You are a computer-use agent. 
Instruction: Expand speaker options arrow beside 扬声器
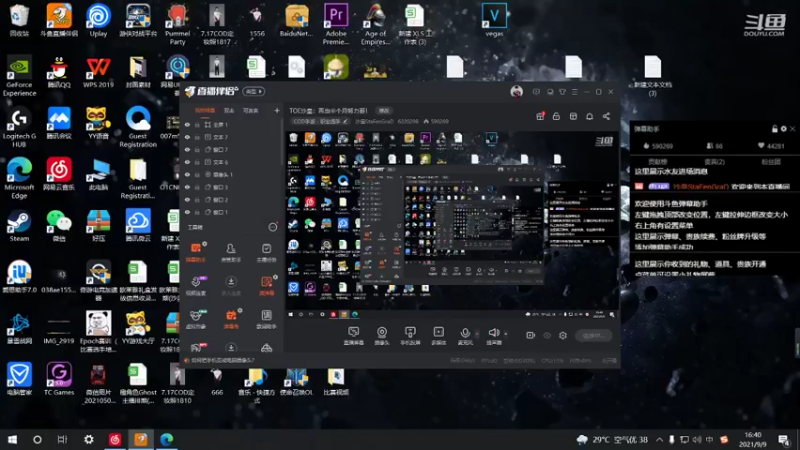[x=506, y=334]
